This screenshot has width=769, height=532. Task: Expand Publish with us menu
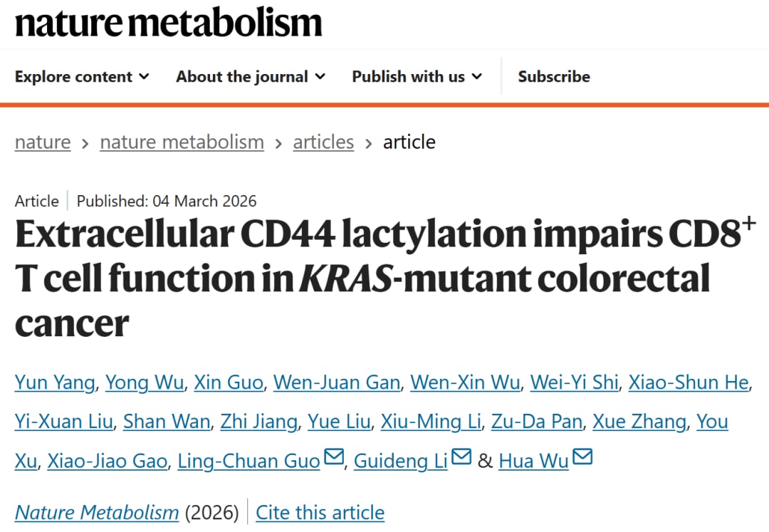(x=417, y=77)
